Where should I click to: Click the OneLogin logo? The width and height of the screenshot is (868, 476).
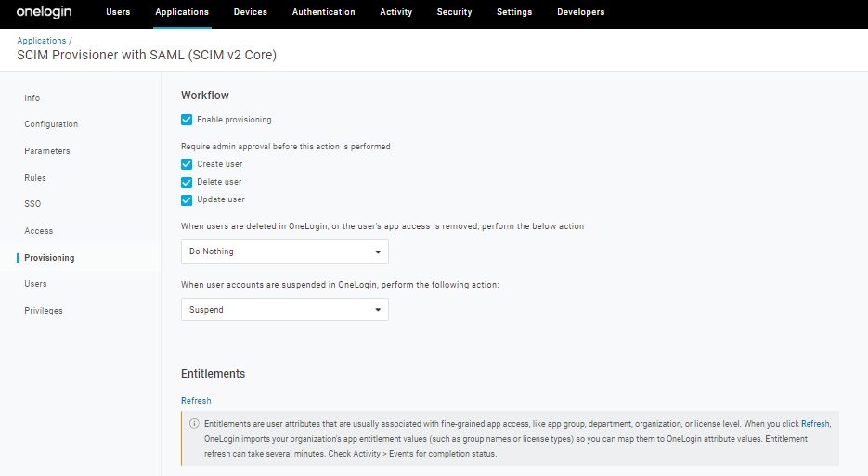coord(45,12)
